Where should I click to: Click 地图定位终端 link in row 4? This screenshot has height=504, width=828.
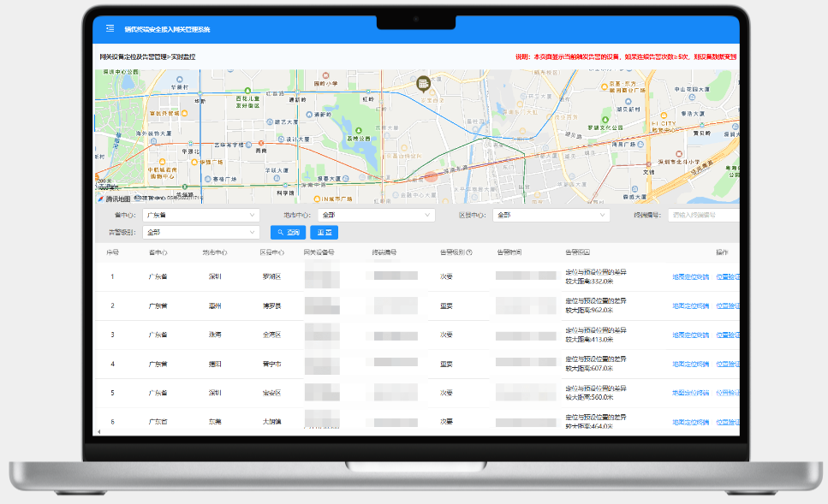[690, 364]
